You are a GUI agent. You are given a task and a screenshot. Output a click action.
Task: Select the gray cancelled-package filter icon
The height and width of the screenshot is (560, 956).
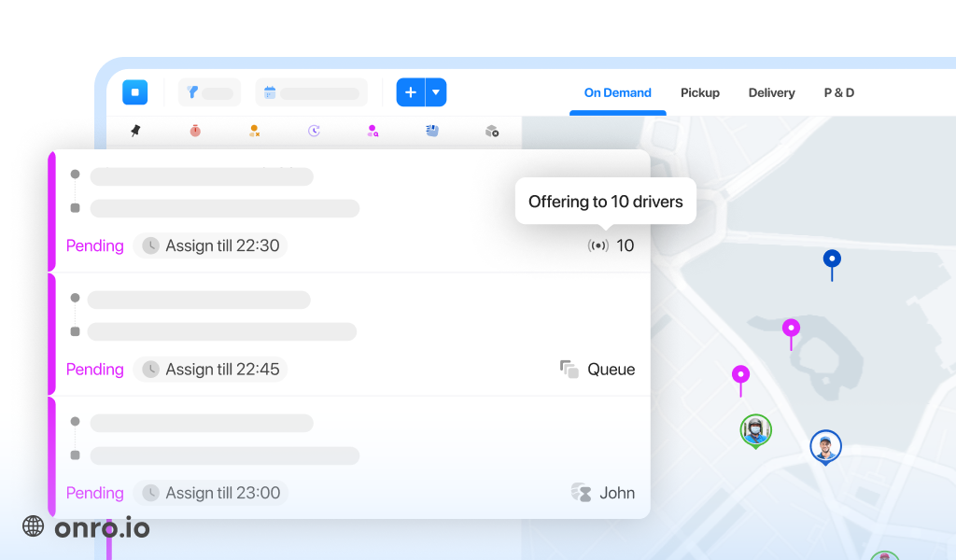[492, 131]
